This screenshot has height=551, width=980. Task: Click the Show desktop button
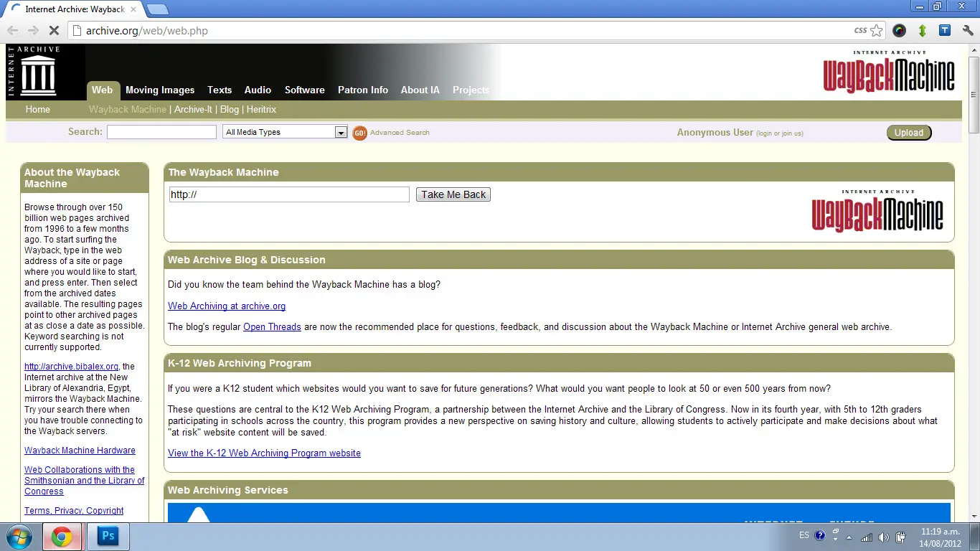point(975,537)
